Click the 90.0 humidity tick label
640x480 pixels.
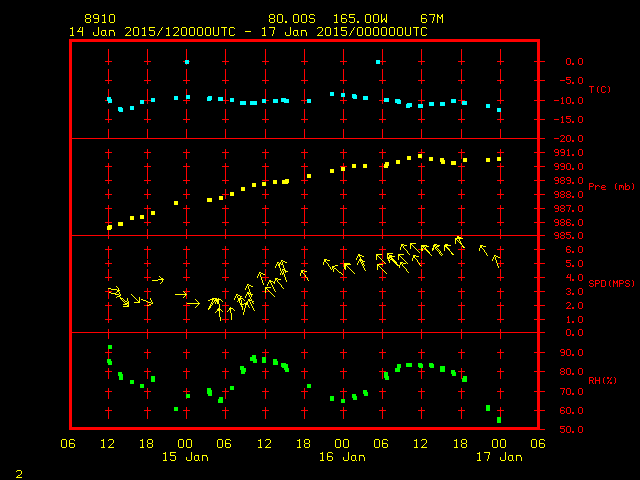[571, 353]
